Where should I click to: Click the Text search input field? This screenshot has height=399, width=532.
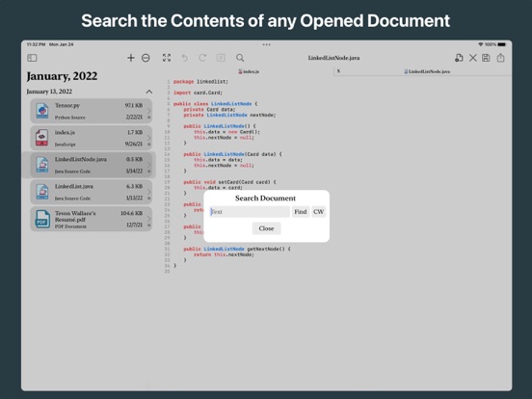(250, 212)
